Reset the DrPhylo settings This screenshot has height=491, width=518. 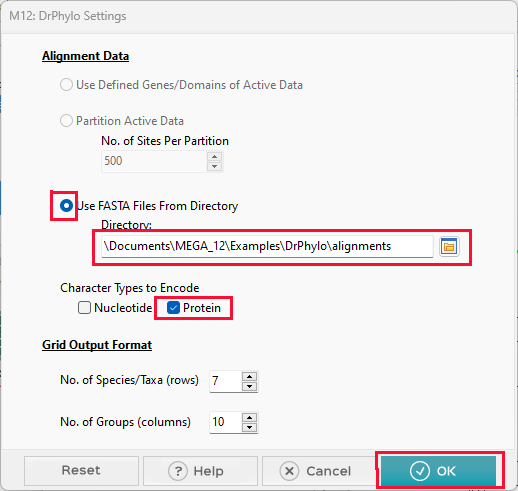[81, 471]
